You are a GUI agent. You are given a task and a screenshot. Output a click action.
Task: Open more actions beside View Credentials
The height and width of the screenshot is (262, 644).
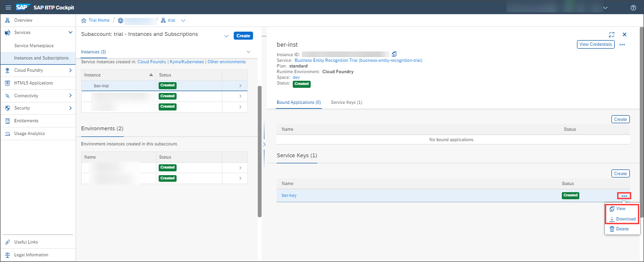point(622,44)
